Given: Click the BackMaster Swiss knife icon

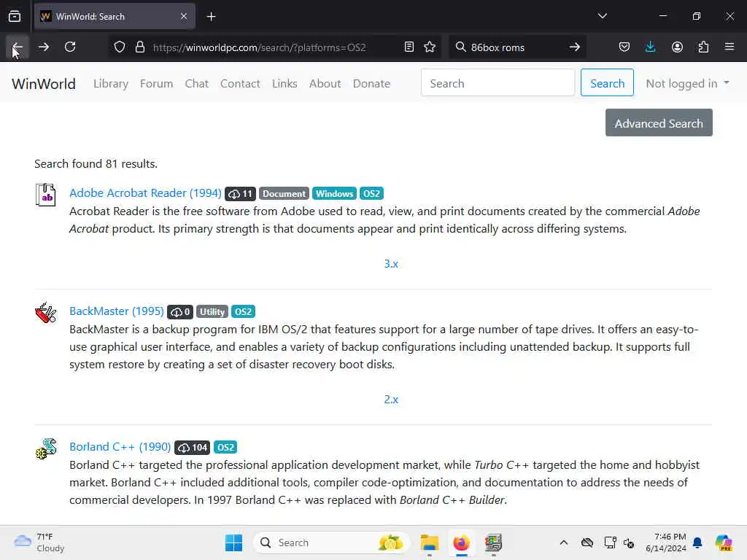Looking at the screenshot, I should (x=46, y=312).
